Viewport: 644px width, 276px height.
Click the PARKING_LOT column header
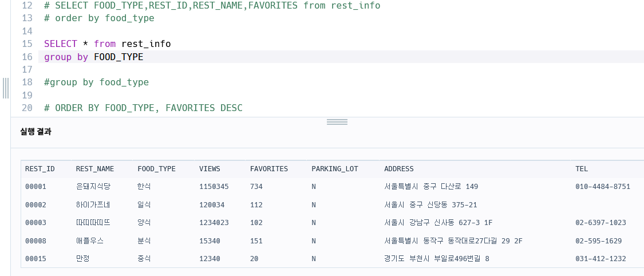point(335,169)
